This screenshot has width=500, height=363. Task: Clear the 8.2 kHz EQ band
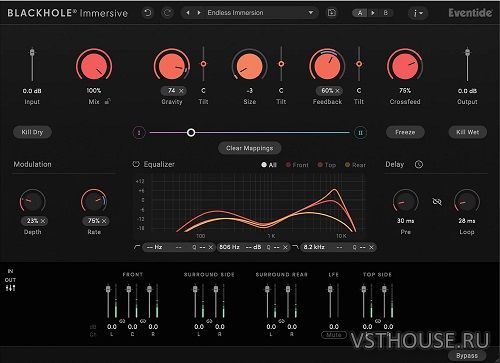tap(371, 247)
